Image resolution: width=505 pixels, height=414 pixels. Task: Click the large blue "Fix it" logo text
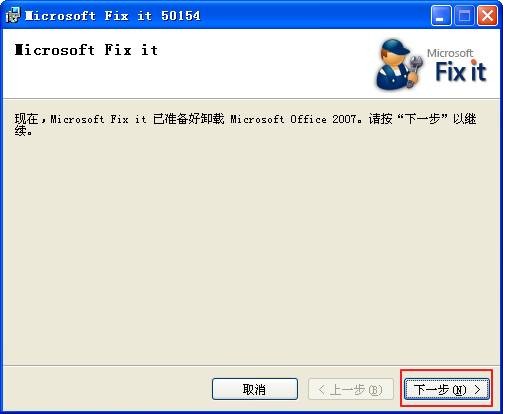[461, 71]
